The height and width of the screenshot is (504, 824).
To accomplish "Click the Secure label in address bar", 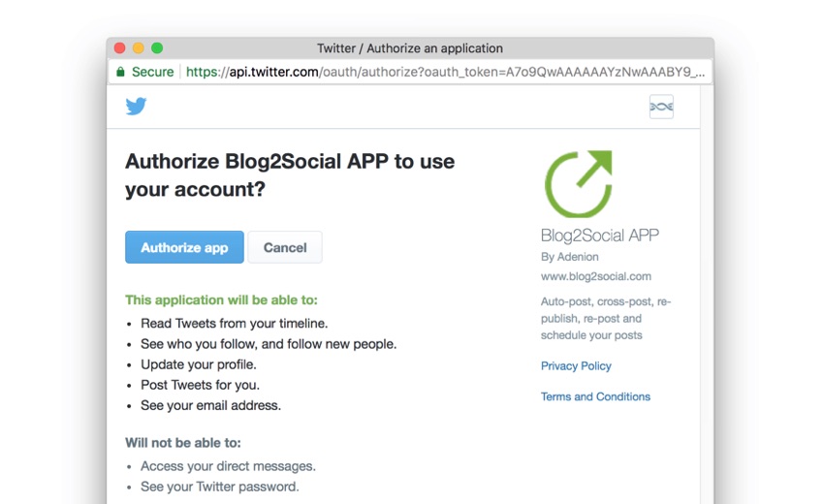I will point(152,72).
